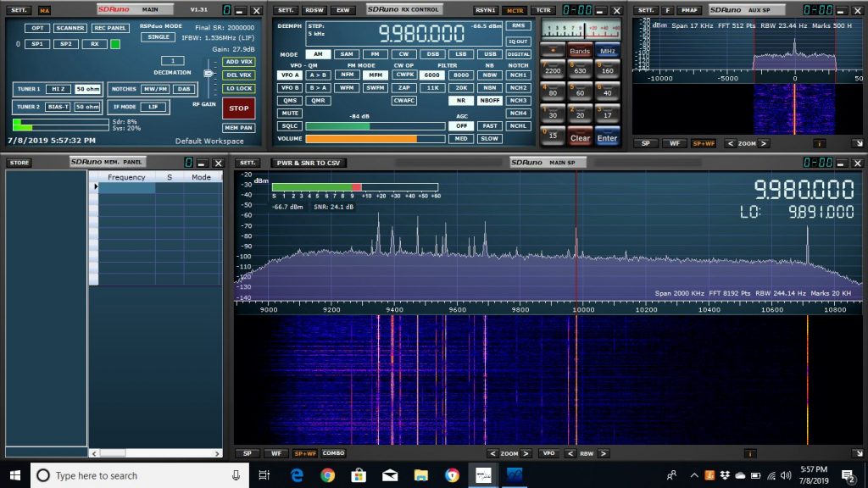Screen dimensions: 868x488
Task: Click the info icon in the Main SP bottom bar
Action: 749,453
